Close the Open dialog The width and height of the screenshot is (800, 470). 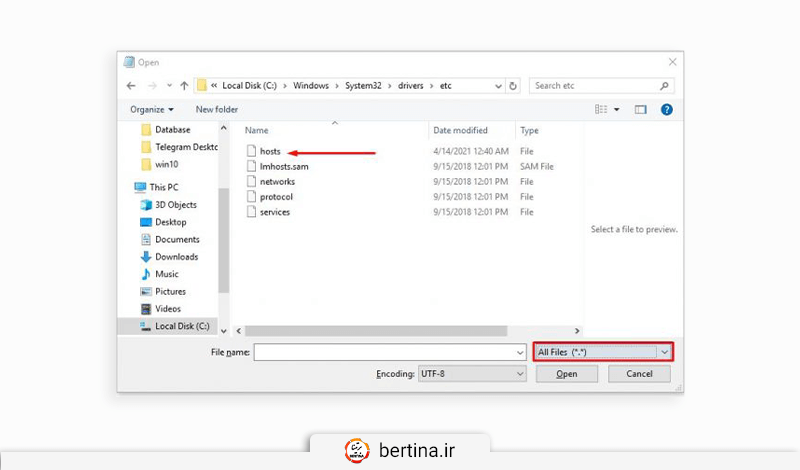[672, 62]
